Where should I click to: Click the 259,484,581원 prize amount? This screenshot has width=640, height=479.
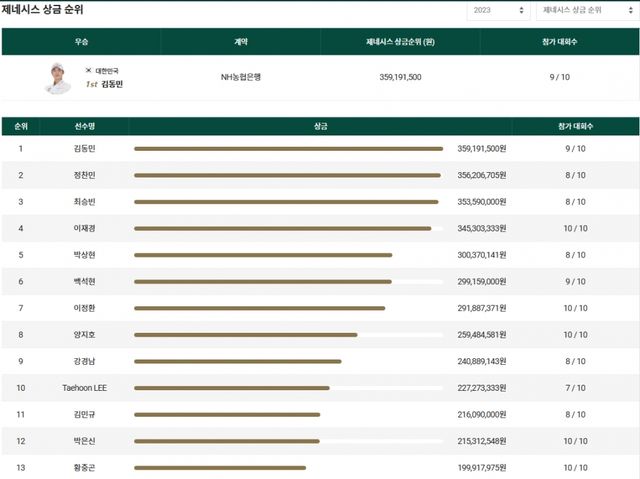[x=482, y=334]
